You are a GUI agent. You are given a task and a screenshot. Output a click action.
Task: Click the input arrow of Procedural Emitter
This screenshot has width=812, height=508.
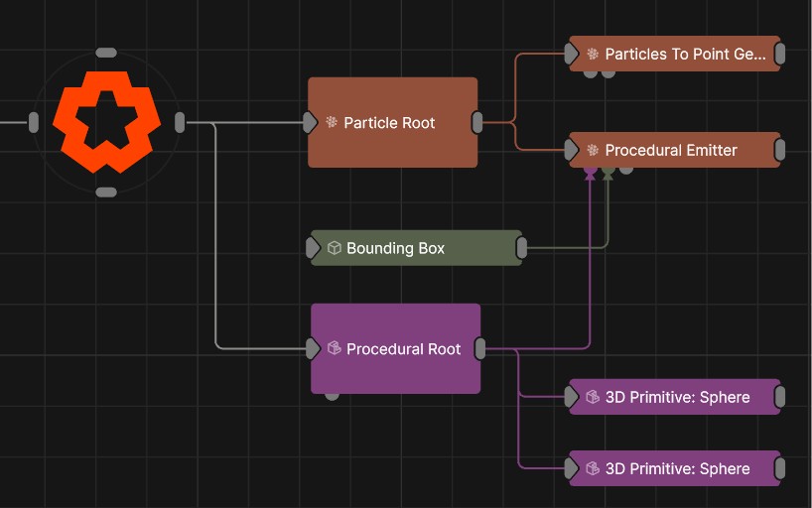572,150
